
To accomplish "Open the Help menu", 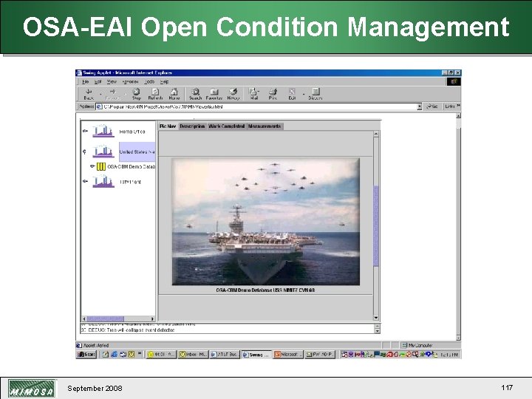I will click(x=165, y=82).
